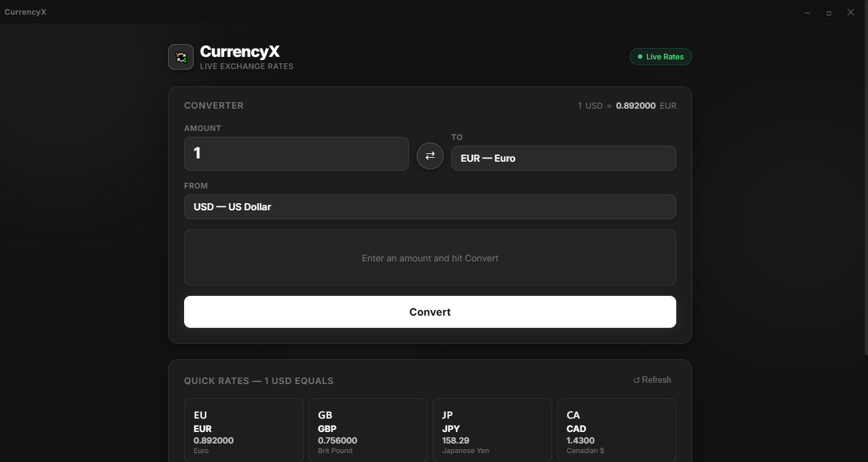This screenshot has height=462, width=868.
Task: Click the CurrencyX logo icon
Action: click(181, 57)
